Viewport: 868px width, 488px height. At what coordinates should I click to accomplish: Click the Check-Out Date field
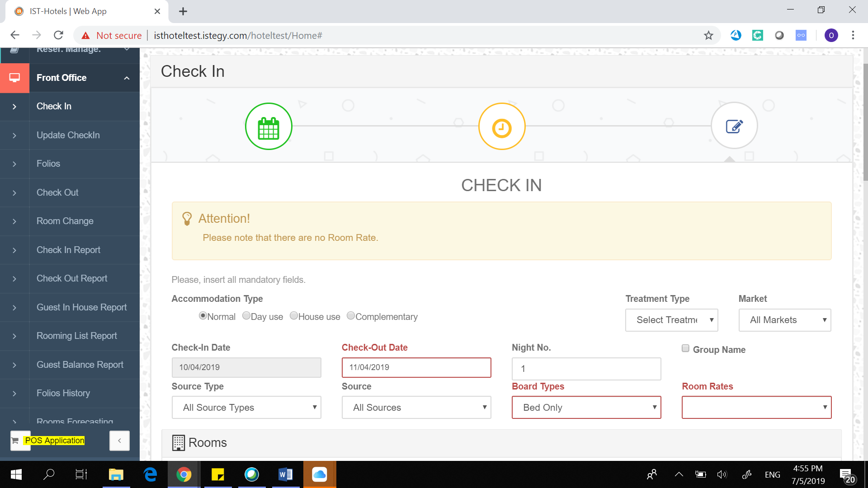[416, 367]
